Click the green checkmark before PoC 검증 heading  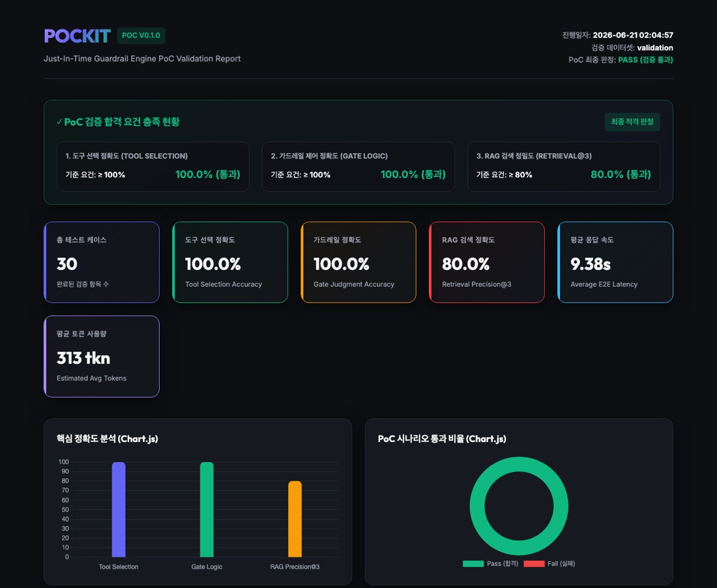point(59,122)
